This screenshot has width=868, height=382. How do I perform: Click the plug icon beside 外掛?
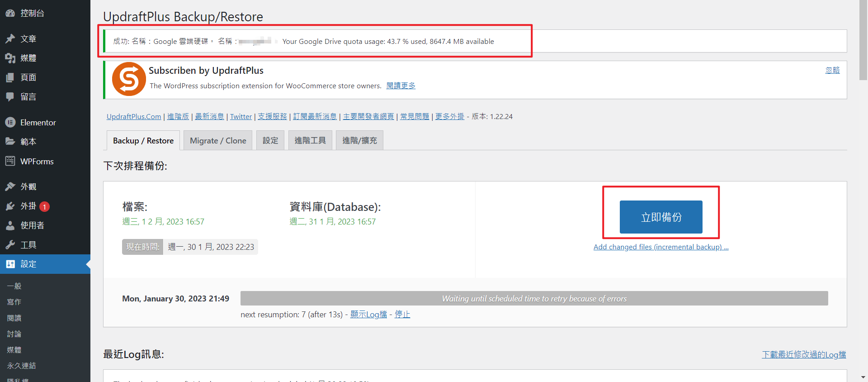coord(10,206)
